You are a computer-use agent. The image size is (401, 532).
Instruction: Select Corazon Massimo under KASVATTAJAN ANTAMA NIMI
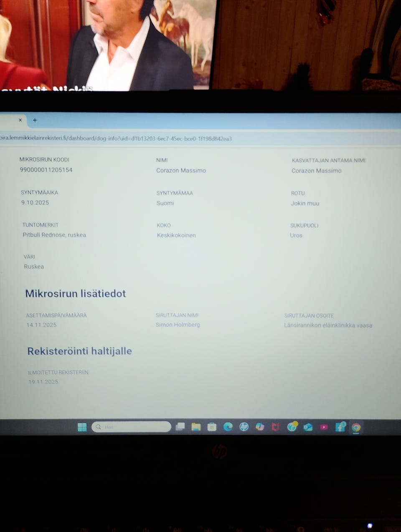[x=316, y=171]
